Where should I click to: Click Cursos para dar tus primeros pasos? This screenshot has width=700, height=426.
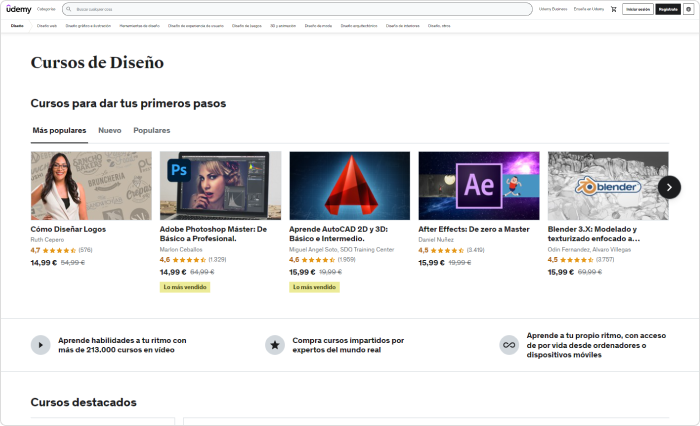(128, 104)
